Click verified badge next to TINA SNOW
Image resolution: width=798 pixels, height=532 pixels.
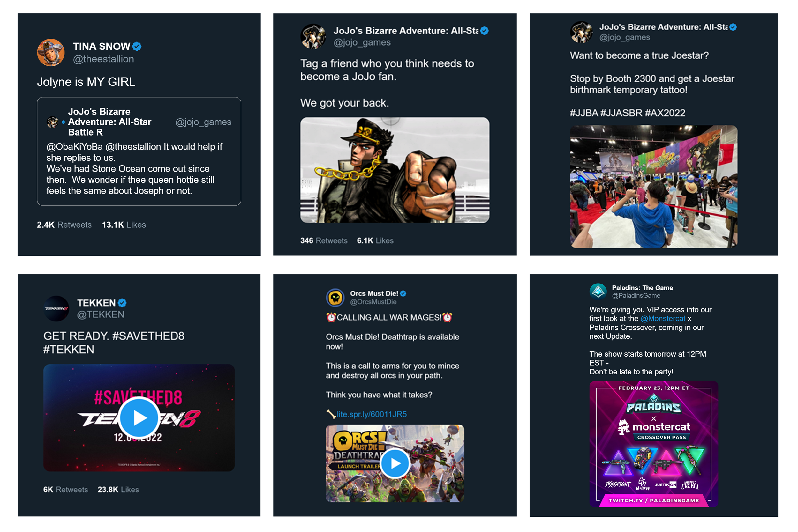coord(137,46)
